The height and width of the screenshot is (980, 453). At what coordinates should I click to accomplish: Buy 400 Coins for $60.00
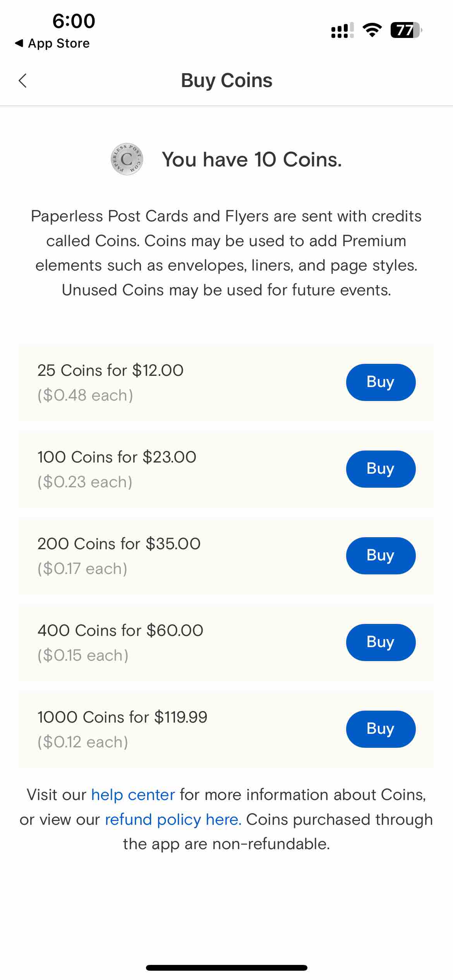380,642
